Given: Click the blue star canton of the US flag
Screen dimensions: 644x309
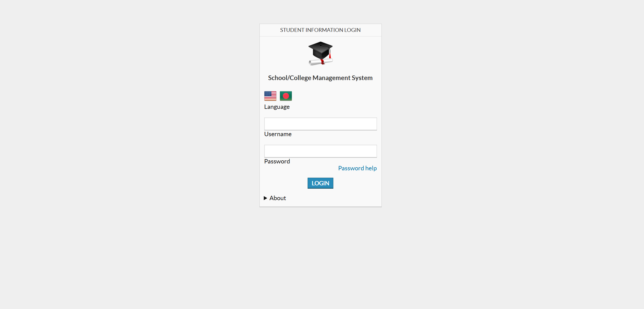Looking at the screenshot, I should pyautogui.click(x=268, y=94).
